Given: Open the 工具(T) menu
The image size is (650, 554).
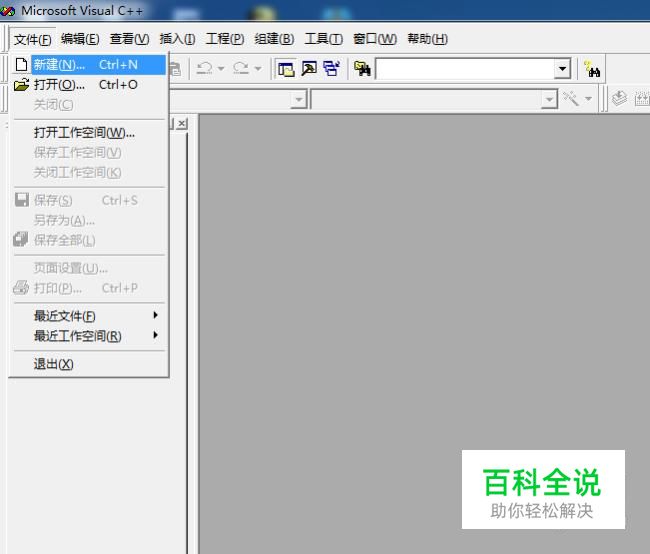Looking at the screenshot, I should click(x=324, y=39).
